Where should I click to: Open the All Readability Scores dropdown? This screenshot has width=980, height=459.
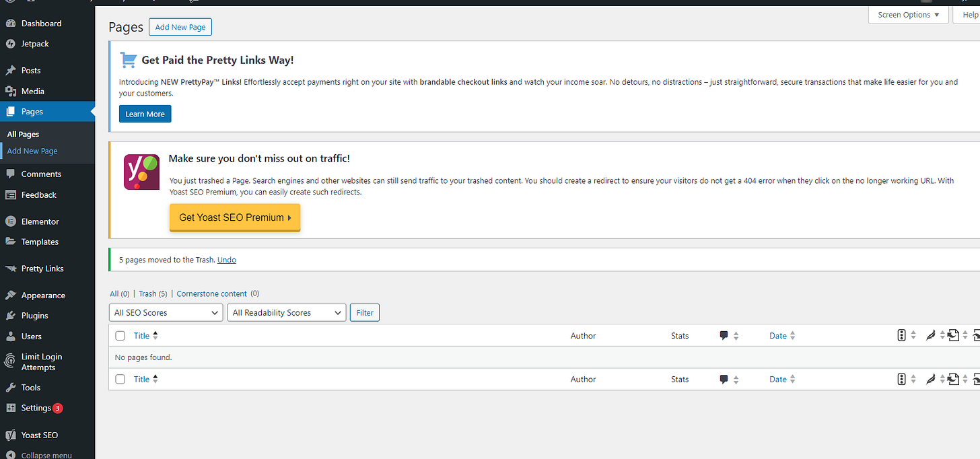tap(287, 313)
